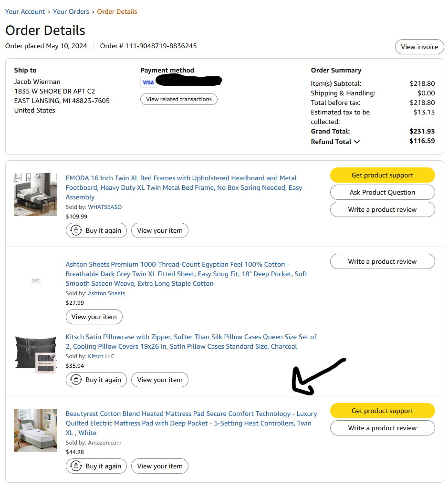This screenshot has height=487, width=448.
Task: Buy the EMODA bed frame again
Action: (96, 230)
